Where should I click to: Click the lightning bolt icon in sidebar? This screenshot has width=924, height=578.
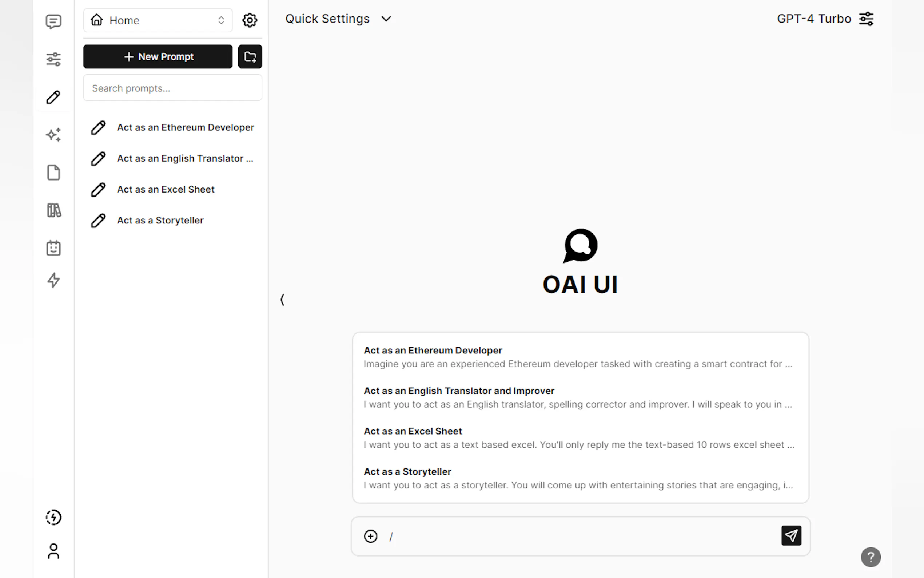53,280
